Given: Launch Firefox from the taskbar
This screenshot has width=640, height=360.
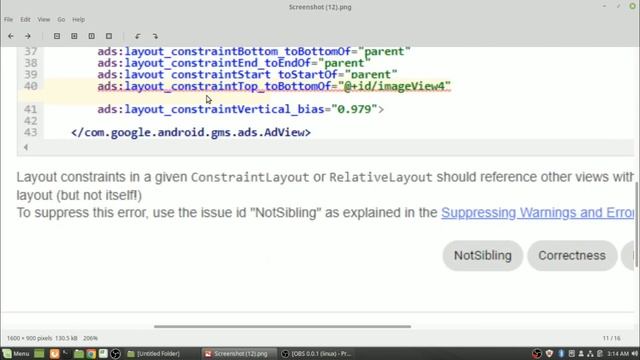Looking at the screenshot, I should click(x=54, y=353).
